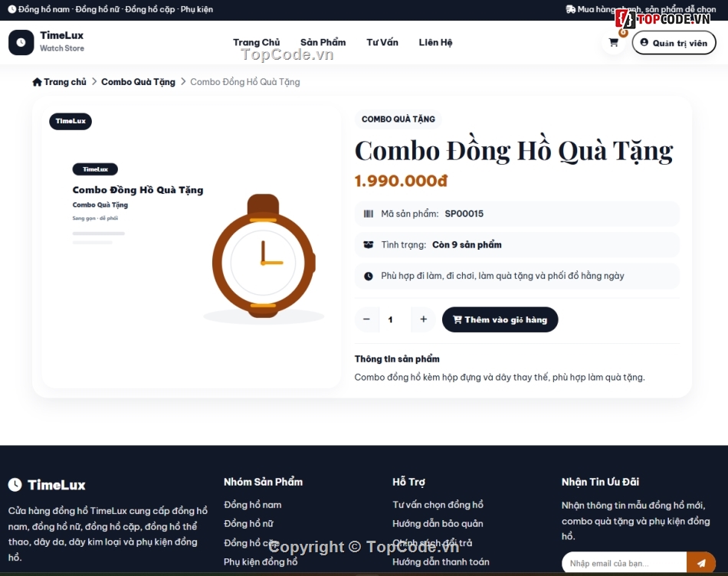This screenshot has height=576, width=728.
Task: Click the price 1.990.000đ
Action: (401, 181)
